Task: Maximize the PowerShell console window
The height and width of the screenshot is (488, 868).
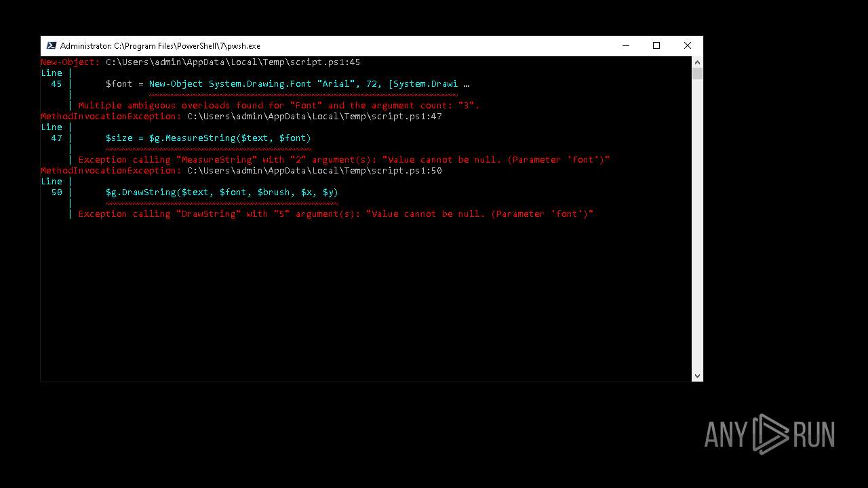Action: click(x=656, y=46)
